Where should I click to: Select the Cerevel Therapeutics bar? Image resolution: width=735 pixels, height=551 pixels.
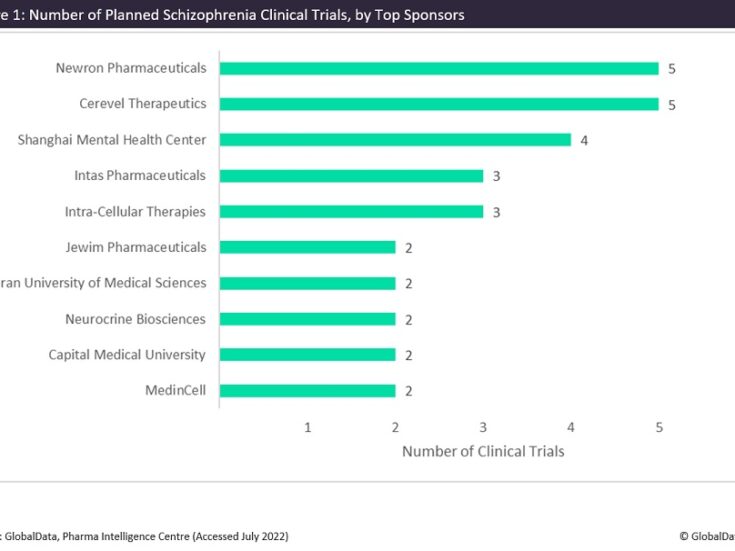(x=438, y=104)
